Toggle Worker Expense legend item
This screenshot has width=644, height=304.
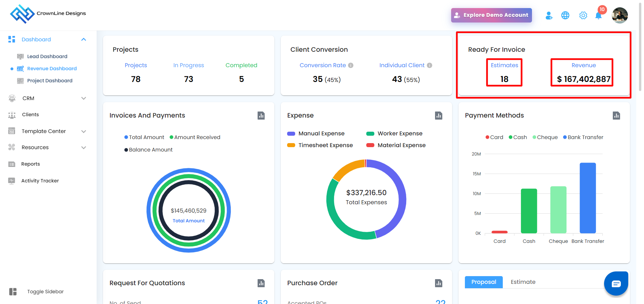[394, 134]
